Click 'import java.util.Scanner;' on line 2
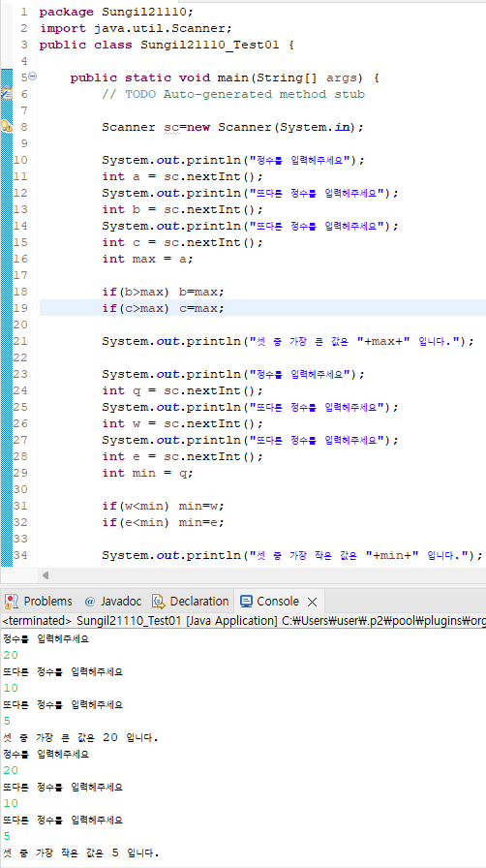This screenshot has height=868, width=486. (136, 28)
